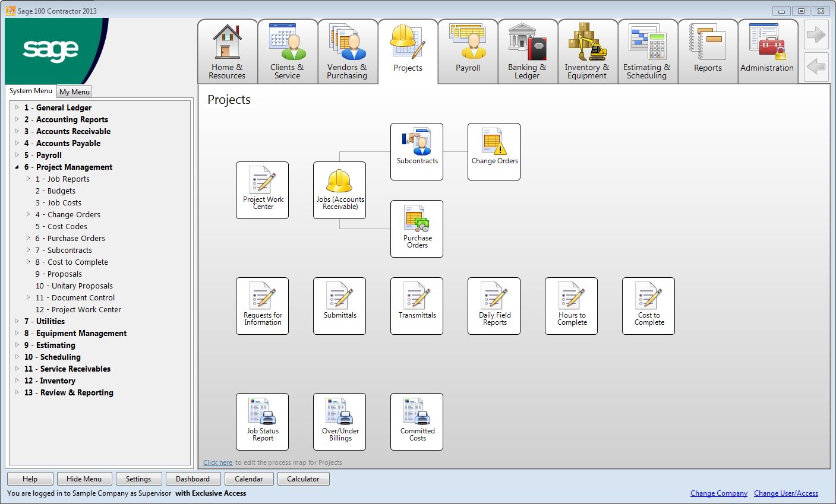Select 3 - Job Costs in tree

(x=58, y=202)
